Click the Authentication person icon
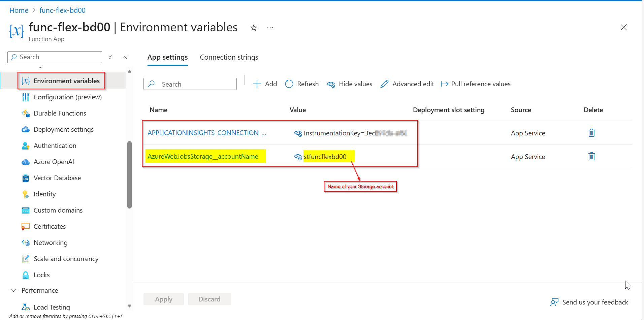644x320 pixels. [26, 146]
